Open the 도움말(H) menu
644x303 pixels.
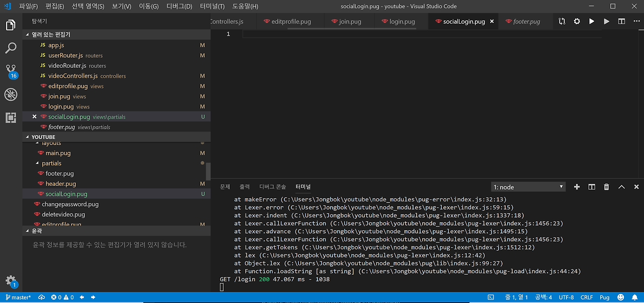[x=245, y=7]
